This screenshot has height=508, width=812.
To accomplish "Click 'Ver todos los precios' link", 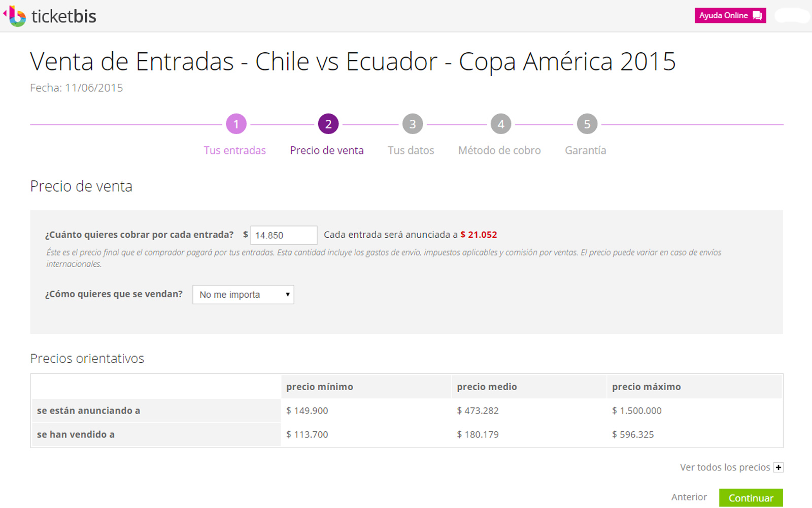I will (725, 467).
